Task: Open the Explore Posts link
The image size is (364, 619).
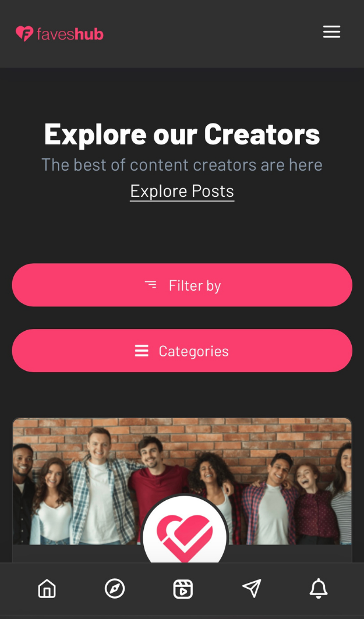Action: 182,192
